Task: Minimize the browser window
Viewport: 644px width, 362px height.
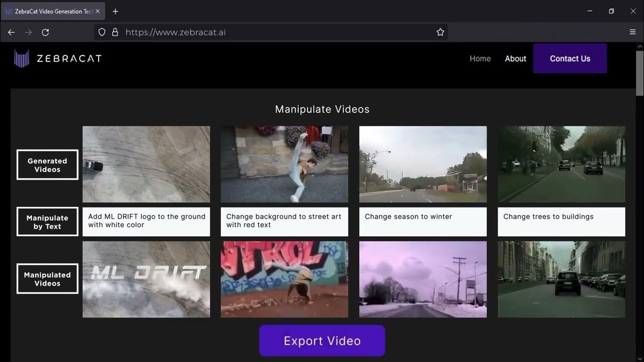Action: coord(590,11)
